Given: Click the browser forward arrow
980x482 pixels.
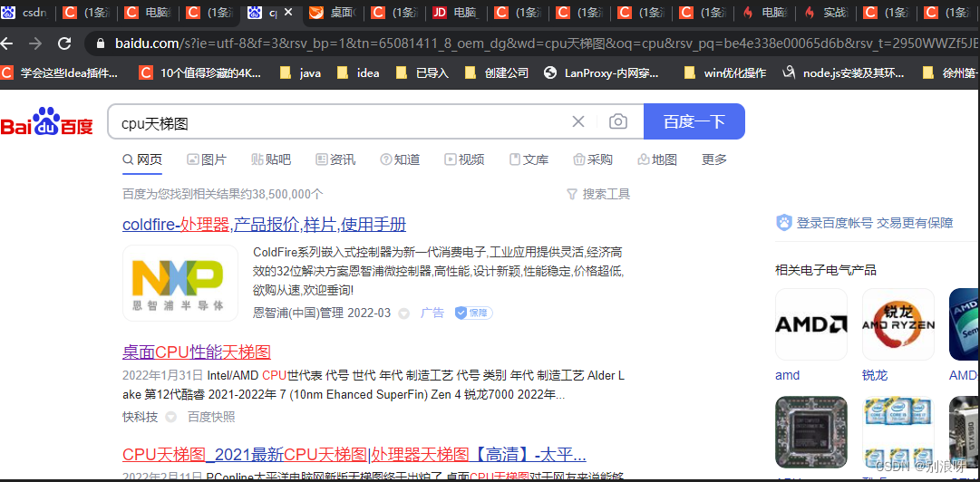Looking at the screenshot, I should (35, 43).
